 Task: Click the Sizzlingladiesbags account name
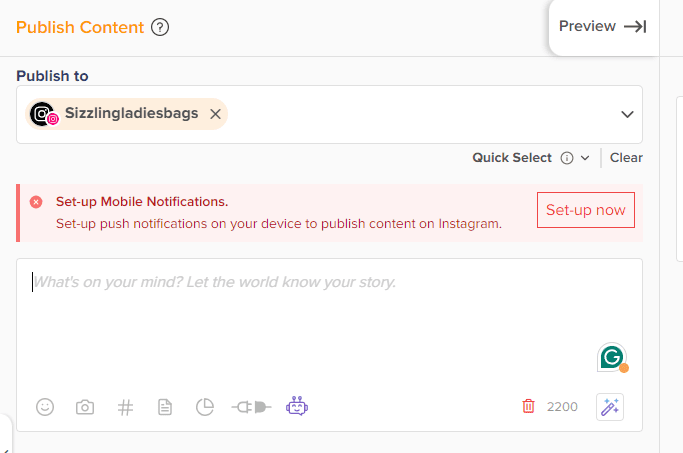(x=132, y=113)
